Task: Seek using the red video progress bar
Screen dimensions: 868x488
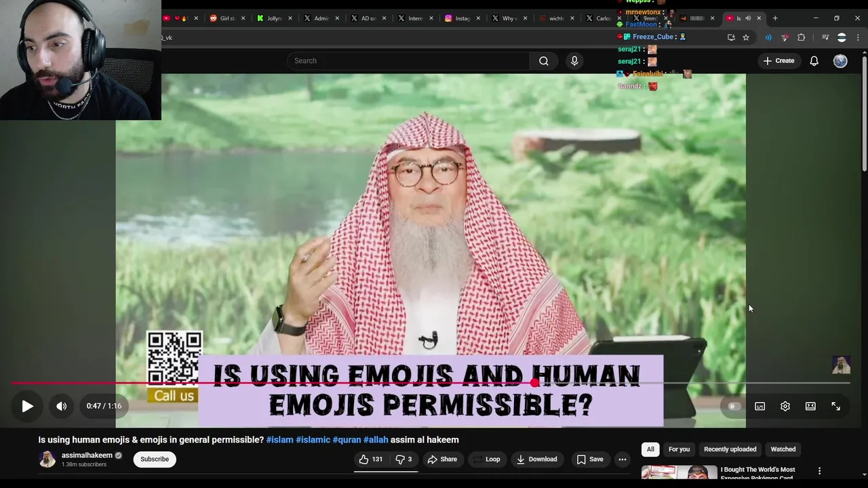Action: coord(431,383)
